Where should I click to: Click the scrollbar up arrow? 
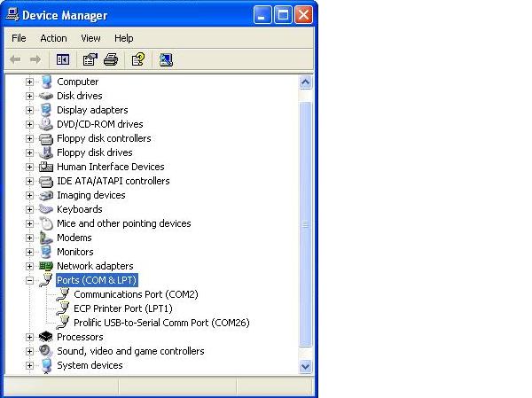305,82
